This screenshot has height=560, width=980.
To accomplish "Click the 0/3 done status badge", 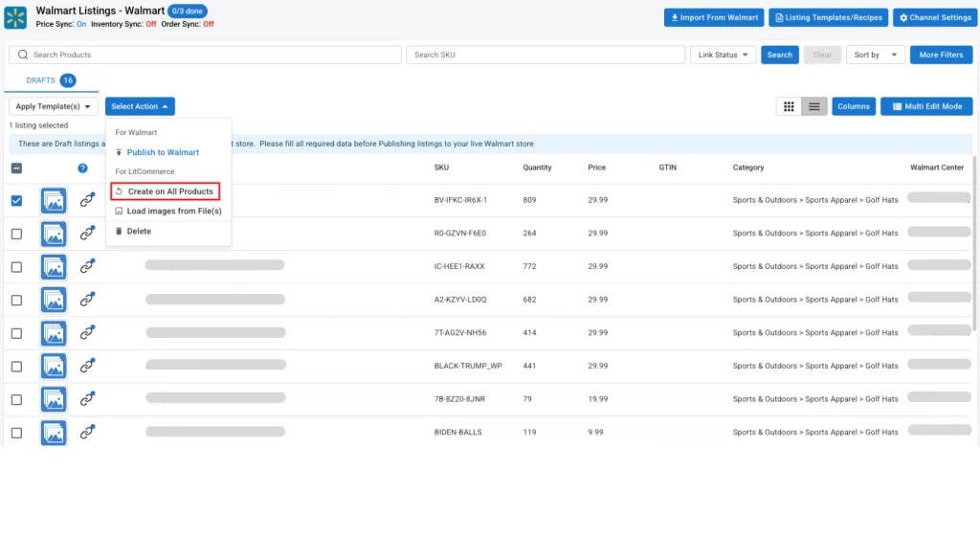I will pos(187,11).
